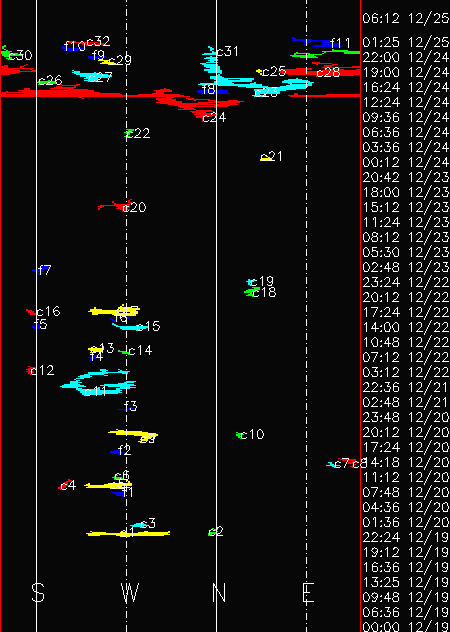Click the c30 green feature label

tap(20, 56)
